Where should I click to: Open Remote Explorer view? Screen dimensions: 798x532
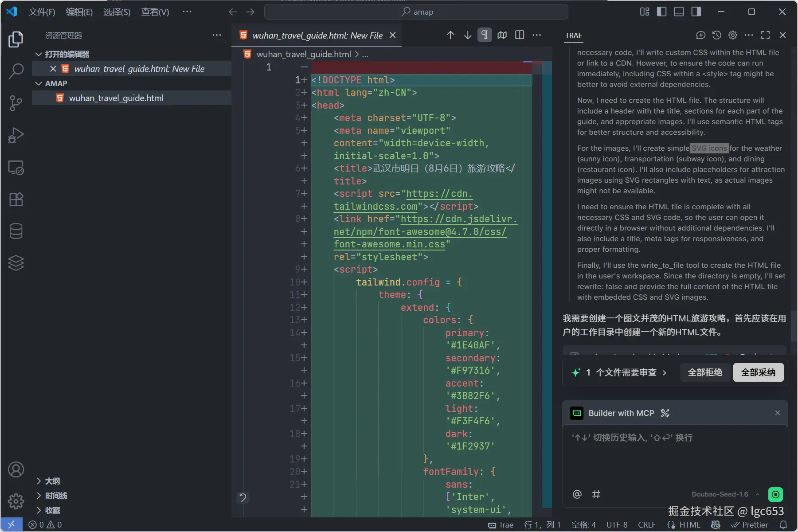click(x=16, y=168)
